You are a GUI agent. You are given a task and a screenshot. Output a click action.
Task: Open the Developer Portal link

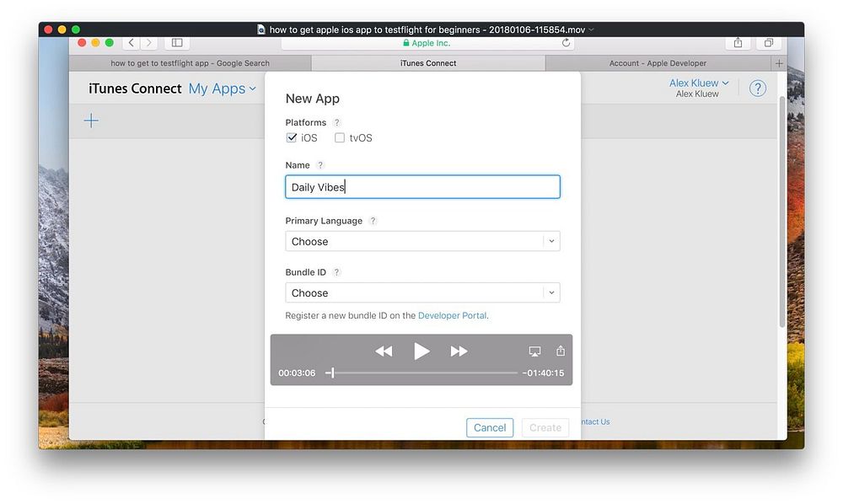(x=452, y=315)
